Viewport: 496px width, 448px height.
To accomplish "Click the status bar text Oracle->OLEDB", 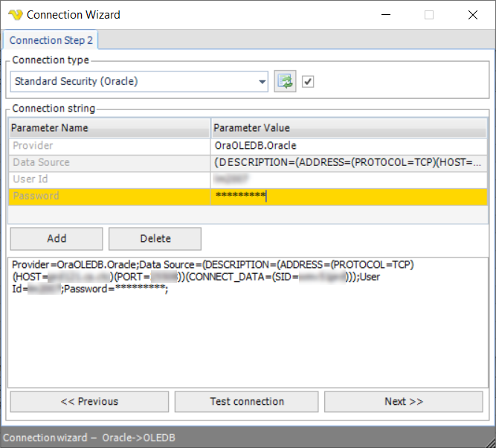I will 138,438.
